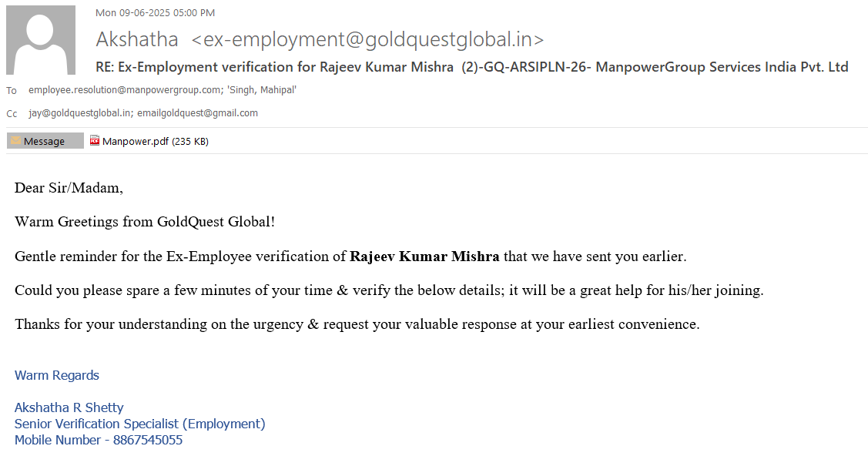Click the bold name Rajeev Kumar Mishra in the body
This screenshot has width=868, height=456.
(424, 256)
